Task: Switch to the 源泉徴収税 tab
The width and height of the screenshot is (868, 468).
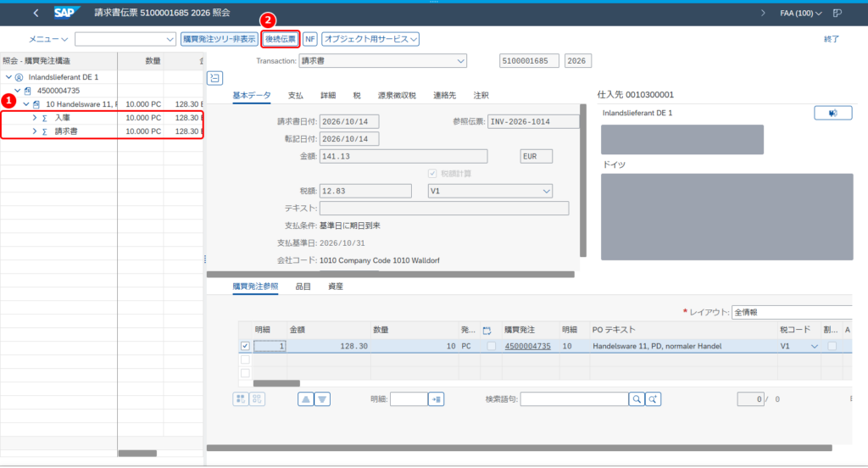Action: click(397, 95)
